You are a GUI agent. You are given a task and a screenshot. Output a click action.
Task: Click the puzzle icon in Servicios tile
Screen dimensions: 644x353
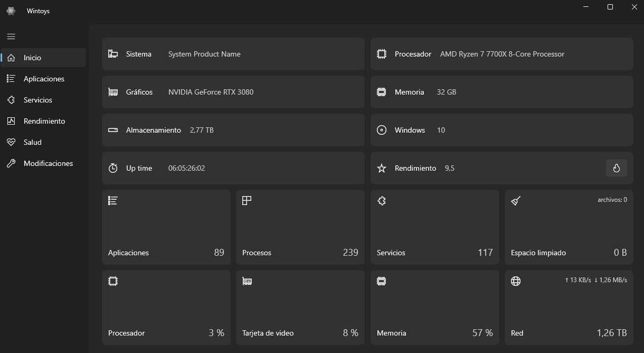click(x=382, y=201)
